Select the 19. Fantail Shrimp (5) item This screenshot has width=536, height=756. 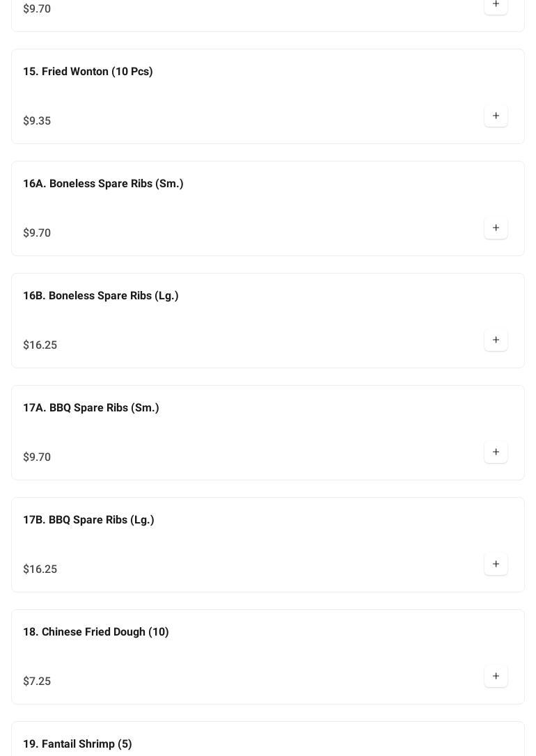coord(77,744)
